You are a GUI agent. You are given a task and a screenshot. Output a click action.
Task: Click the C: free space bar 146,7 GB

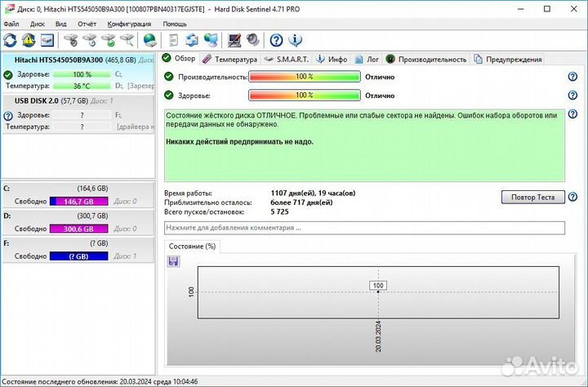point(78,202)
